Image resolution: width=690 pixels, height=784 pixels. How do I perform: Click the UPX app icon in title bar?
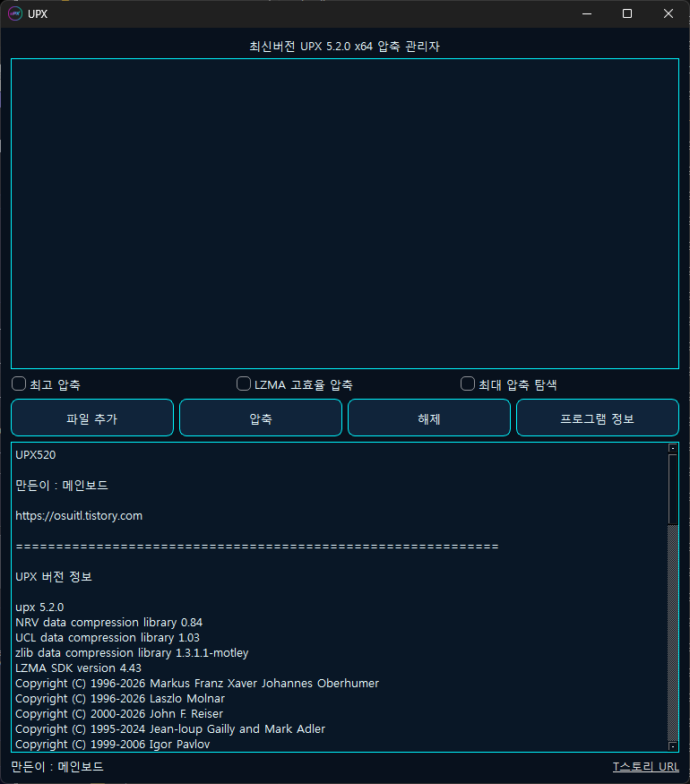pyautogui.click(x=15, y=13)
